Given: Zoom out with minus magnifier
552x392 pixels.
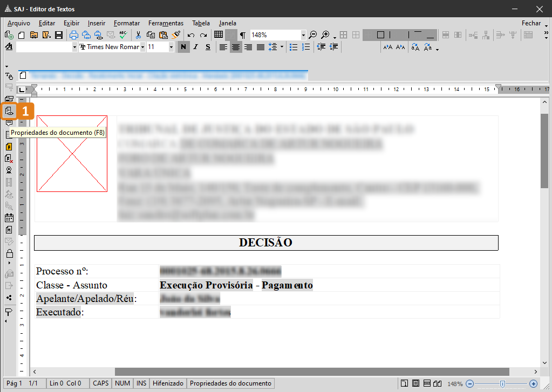Looking at the screenshot, I should click(x=312, y=35).
